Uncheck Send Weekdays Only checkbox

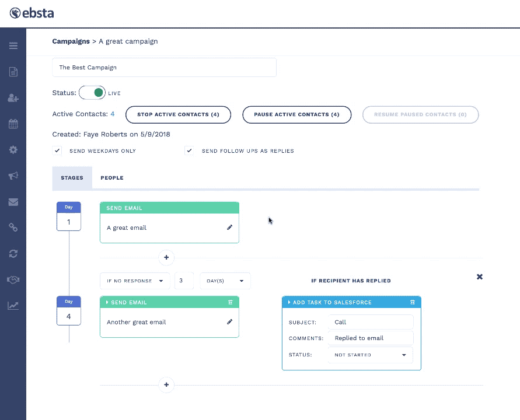tap(57, 150)
